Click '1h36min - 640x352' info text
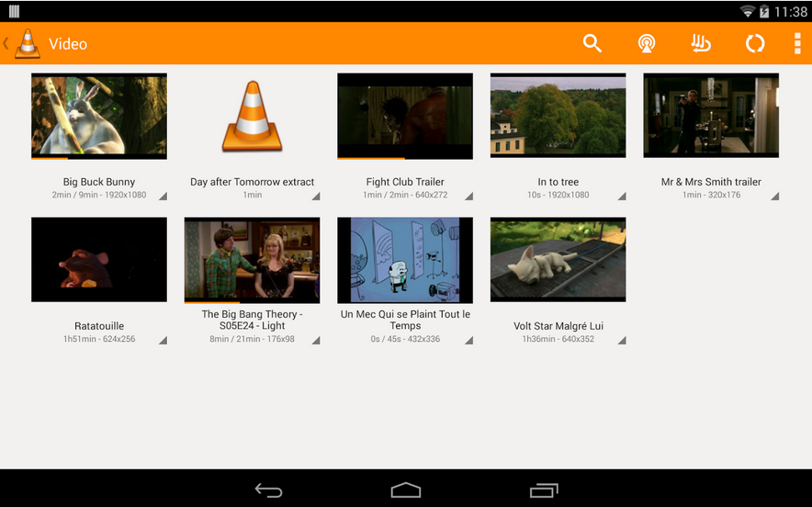The image size is (812, 507). (x=558, y=339)
